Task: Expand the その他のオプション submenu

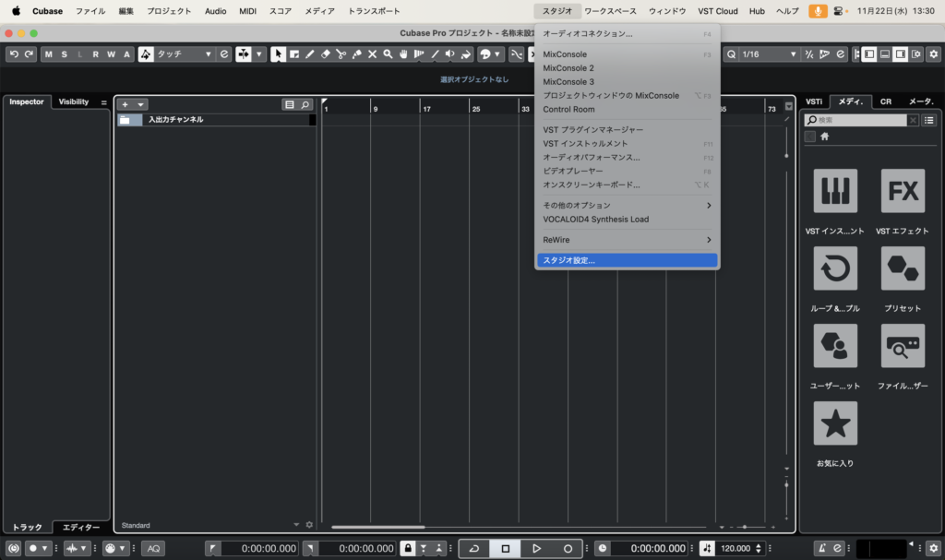Action: pyautogui.click(x=627, y=205)
